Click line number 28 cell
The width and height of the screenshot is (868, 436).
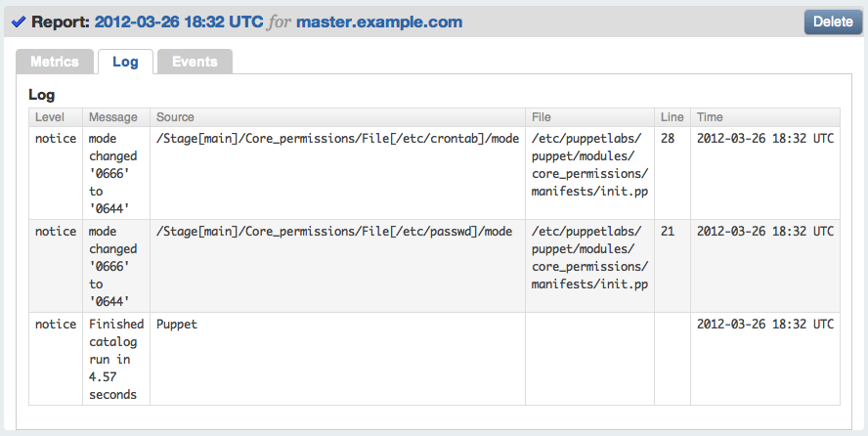668,139
